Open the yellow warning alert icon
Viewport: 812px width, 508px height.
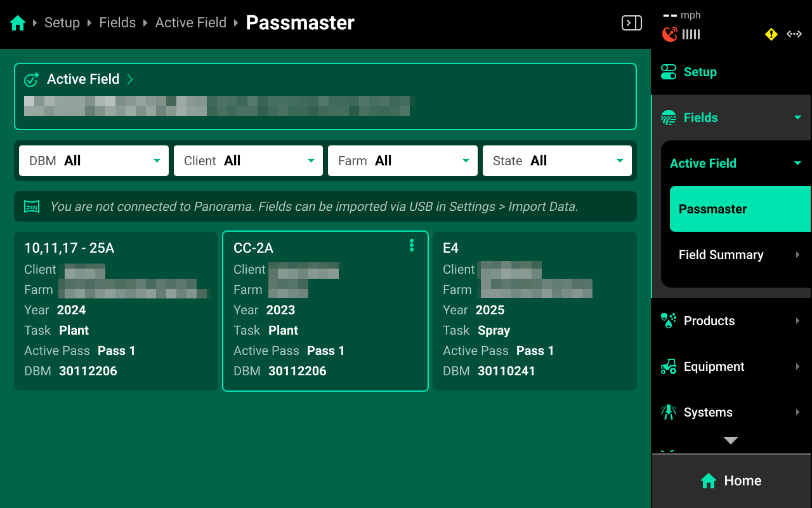click(x=771, y=34)
